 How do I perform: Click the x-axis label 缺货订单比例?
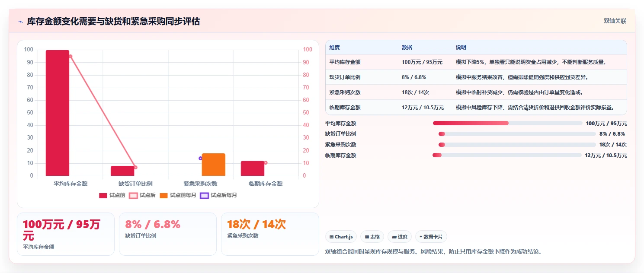(135, 184)
